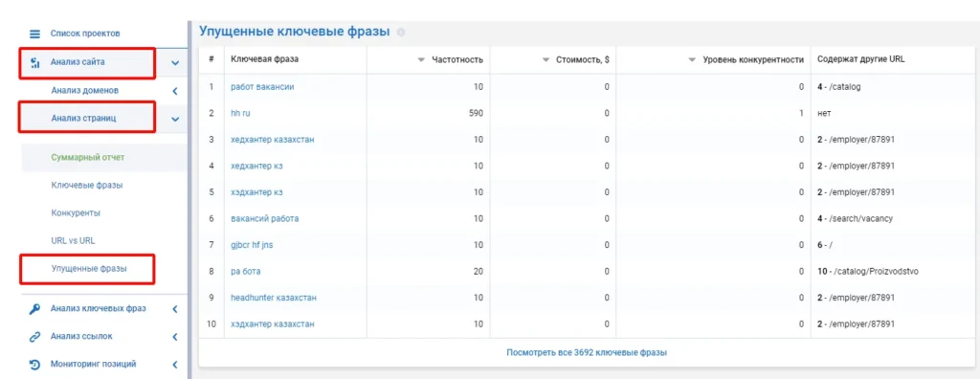This screenshot has width=980, height=379.
Task: Click the Мониторинг позиций clock icon
Action: (35, 364)
